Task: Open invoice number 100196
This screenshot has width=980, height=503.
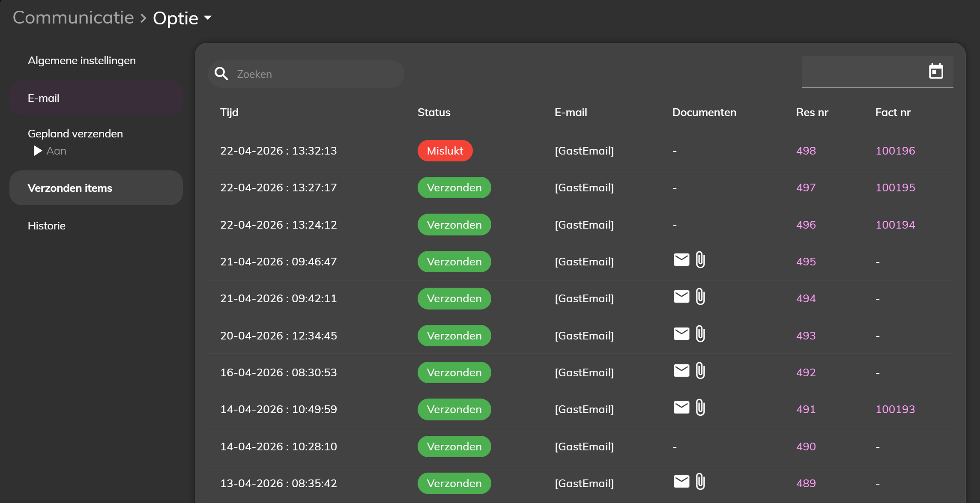Action: (x=895, y=151)
